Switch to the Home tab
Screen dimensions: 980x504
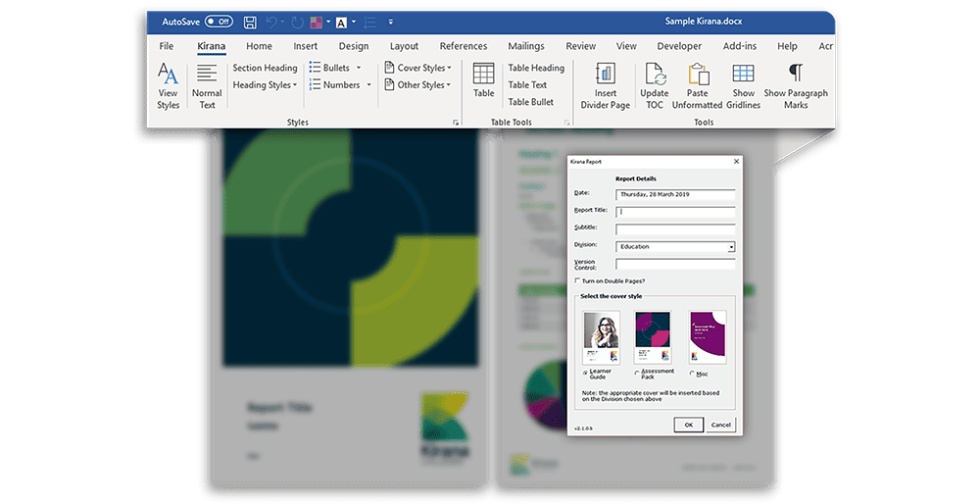pos(259,46)
